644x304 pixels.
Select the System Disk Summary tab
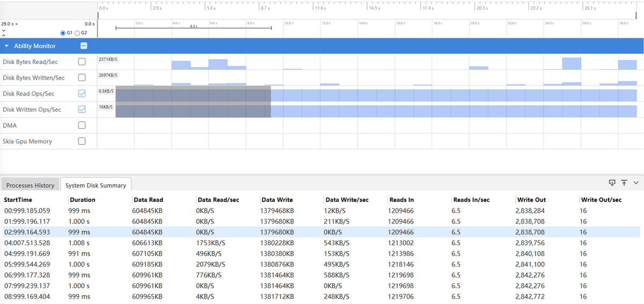point(96,185)
